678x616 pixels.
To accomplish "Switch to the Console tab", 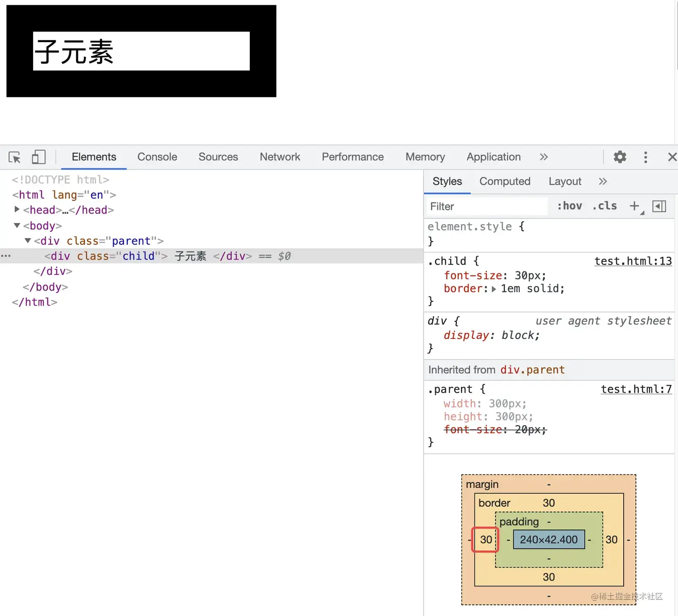I will point(157,157).
